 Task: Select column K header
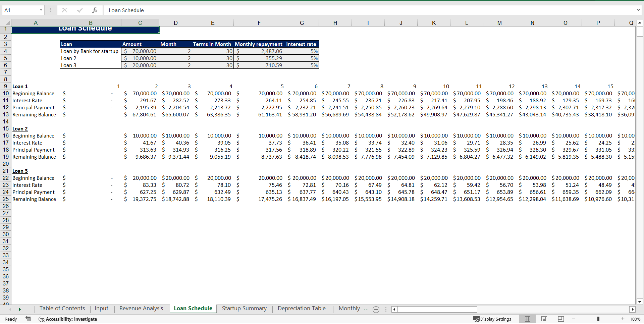434,23
